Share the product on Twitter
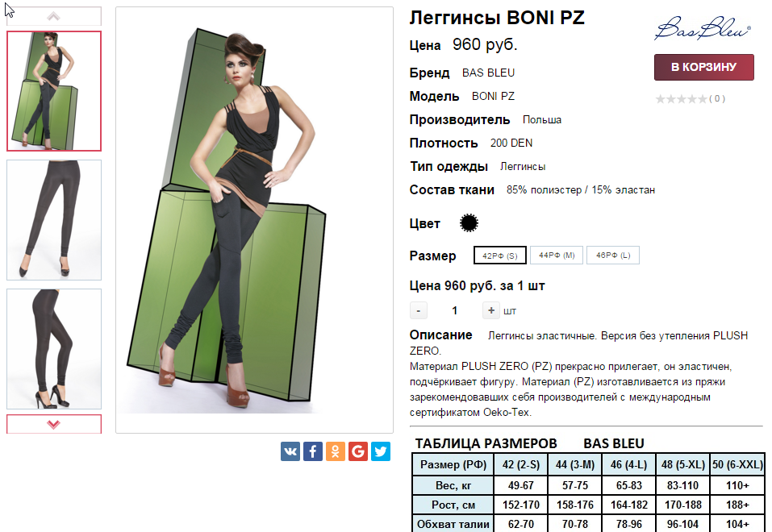Viewport: 772px width, 532px height. pyautogui.click(x=381, y=451)
